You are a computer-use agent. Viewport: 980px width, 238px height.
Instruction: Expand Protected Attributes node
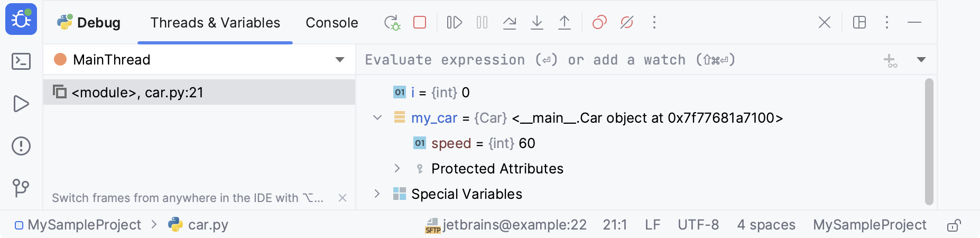pos(397,169)
